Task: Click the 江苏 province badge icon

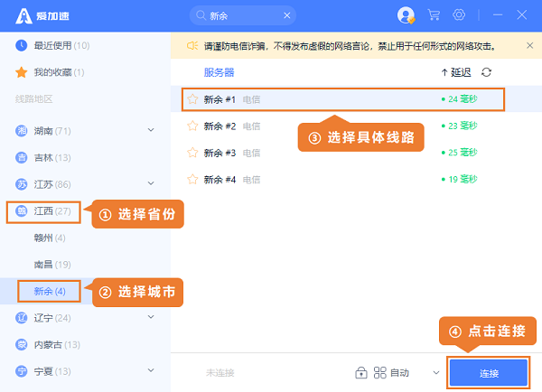Action: pyautogui.click(x=22, y=184)
